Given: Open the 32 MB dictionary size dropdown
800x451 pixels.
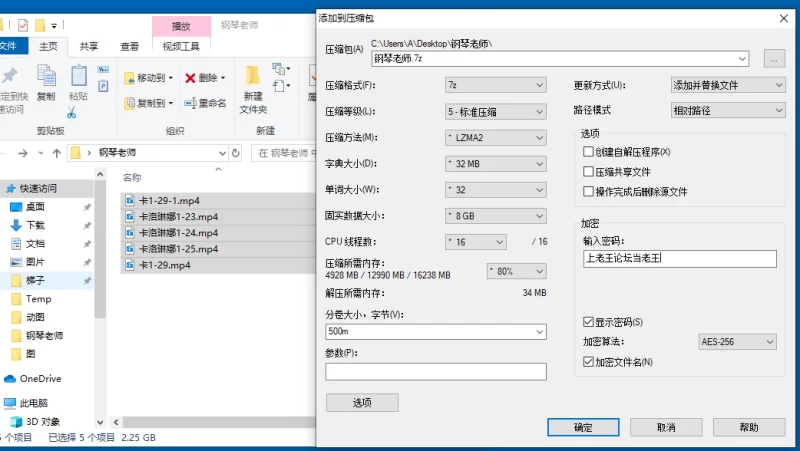Looking at the screenshot, I should point(495,164).
